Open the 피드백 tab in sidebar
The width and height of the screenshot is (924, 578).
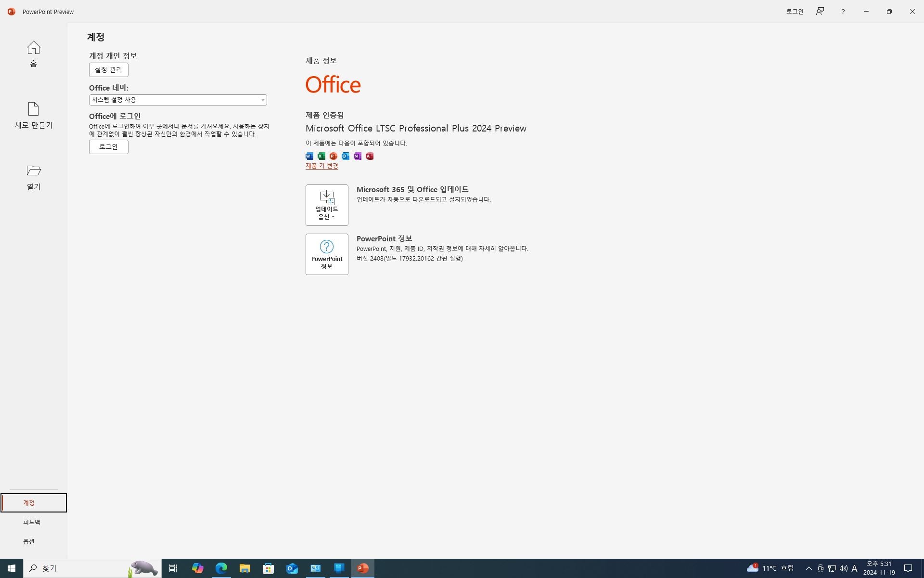point(33,522)
